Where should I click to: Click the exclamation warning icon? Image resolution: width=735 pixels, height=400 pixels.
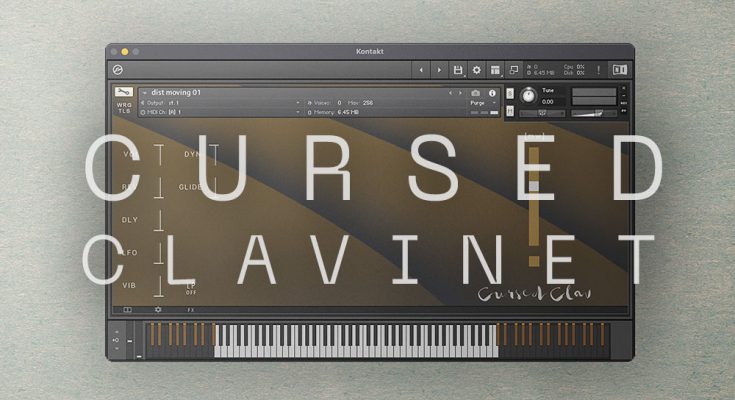[x=599, y=70]
